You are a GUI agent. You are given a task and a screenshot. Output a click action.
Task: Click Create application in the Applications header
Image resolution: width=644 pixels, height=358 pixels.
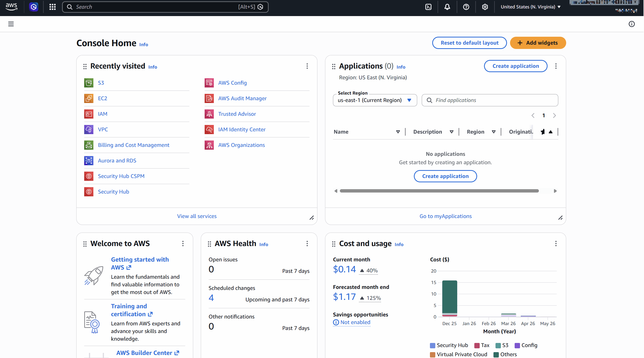(516, 66)
